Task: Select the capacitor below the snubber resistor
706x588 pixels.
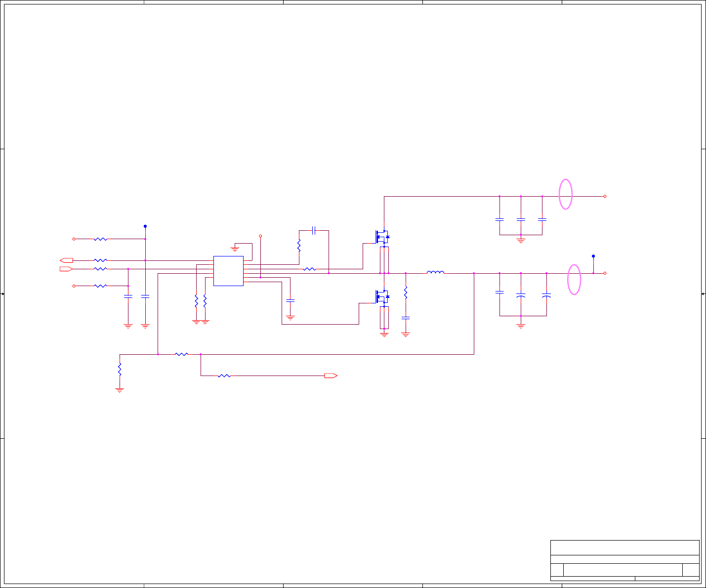Action: pyautogui.click(x=406, y=318)
